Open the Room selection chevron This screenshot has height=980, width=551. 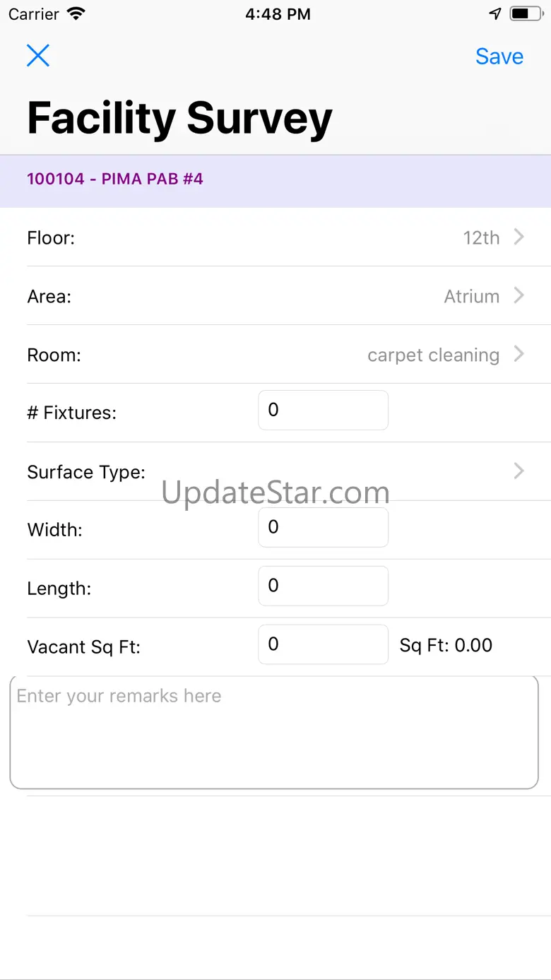[x=519, y=354]
